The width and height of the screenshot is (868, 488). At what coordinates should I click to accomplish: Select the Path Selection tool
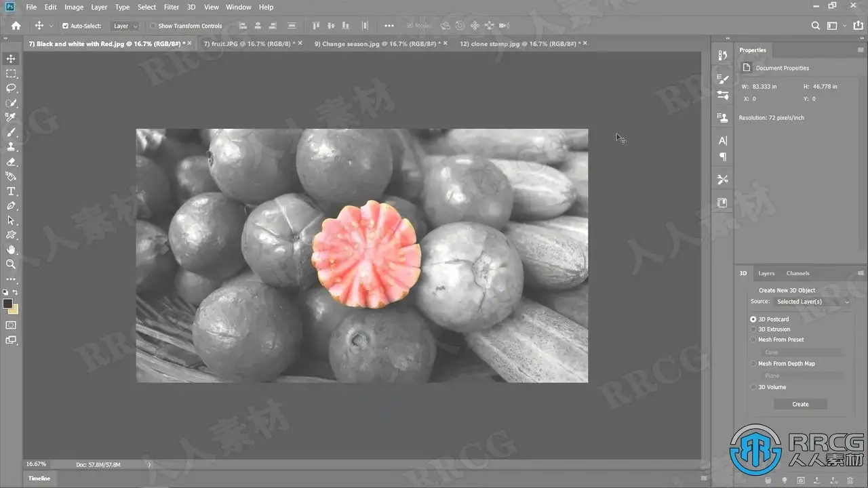(x=11, y=220)
